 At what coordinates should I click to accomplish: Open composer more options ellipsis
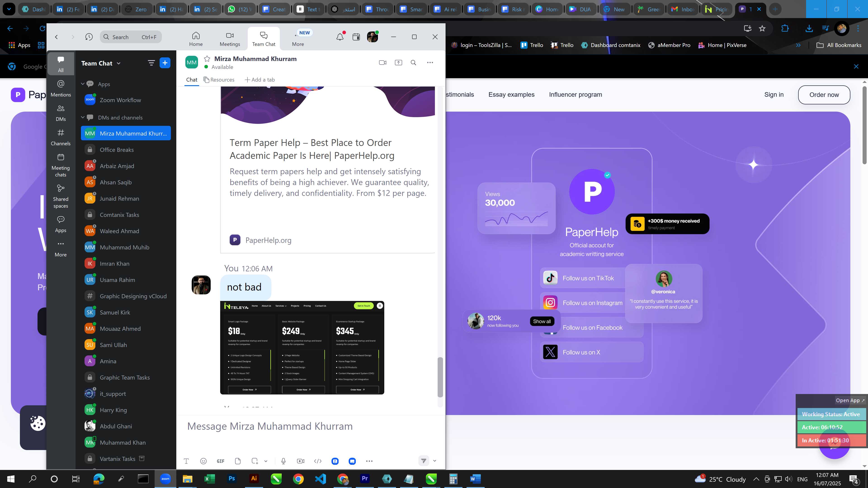pyautogui.click(x=369, y=461)
